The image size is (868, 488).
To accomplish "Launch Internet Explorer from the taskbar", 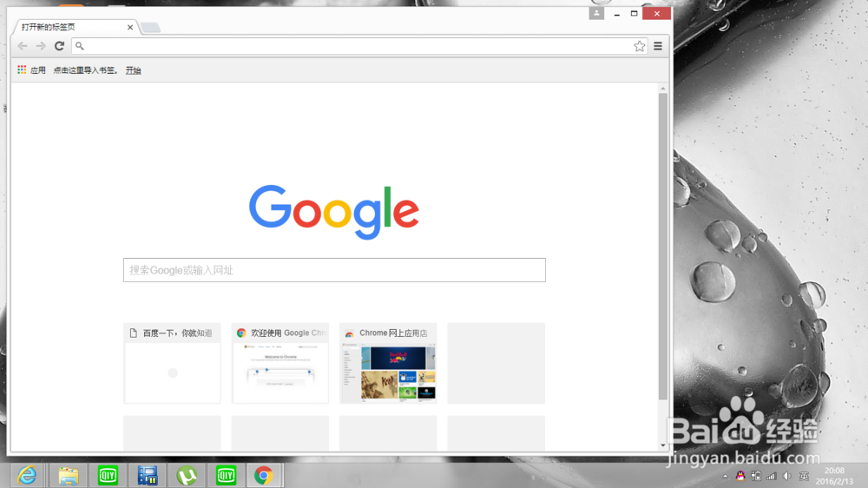I will tap(27, 475).
